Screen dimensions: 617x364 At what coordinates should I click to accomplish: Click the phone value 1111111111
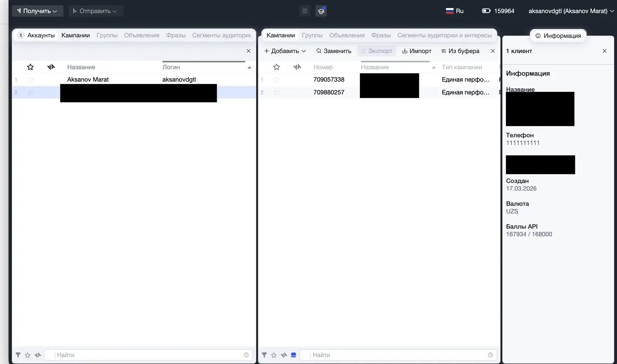click(x=523, y=143)
